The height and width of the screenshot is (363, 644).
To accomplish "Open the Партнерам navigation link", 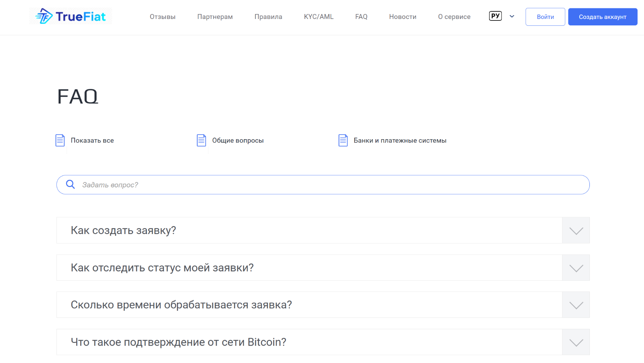I will (215, 17).
